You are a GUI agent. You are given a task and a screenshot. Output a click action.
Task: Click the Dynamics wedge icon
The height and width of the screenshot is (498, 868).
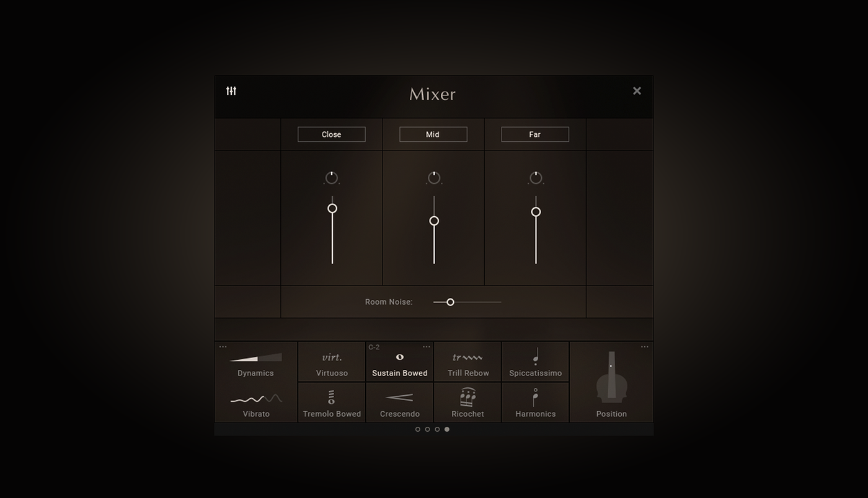pyautogui.click(x=256, y=357)
